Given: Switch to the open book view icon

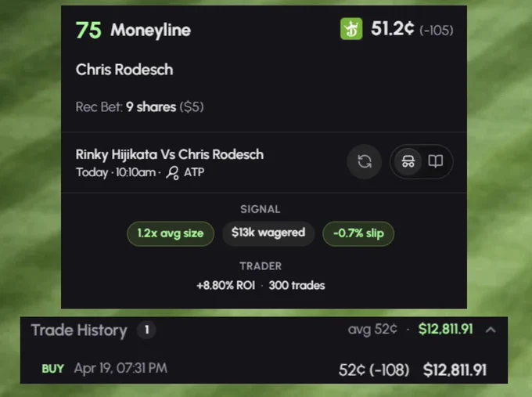Looking at the screenshot, I should point(435,161).
